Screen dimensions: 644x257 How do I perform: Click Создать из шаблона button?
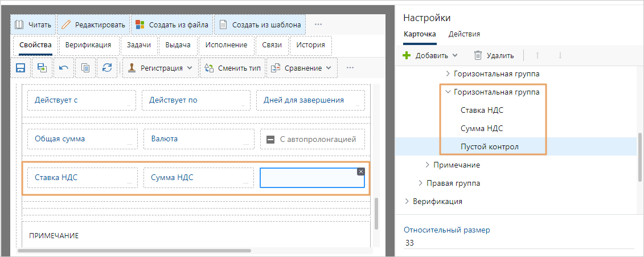tap(260, 25)
